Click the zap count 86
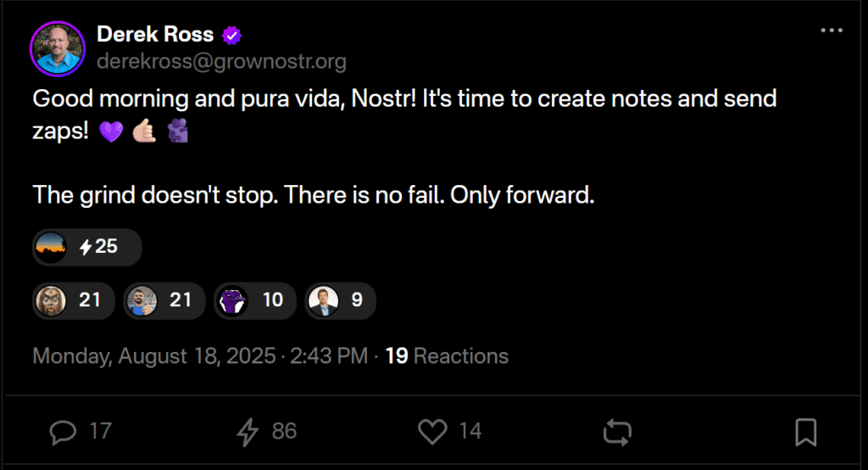868x470 pixels. pyautogui.click(x=284, y=432)
